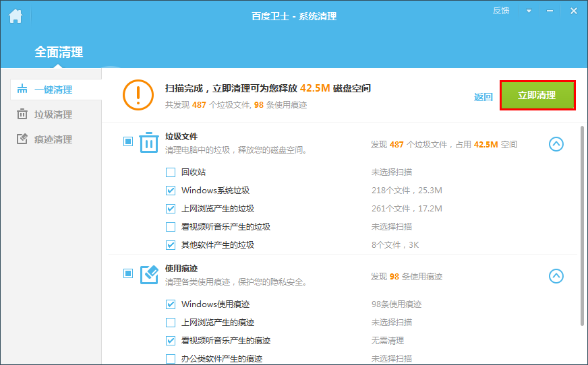Toggle the 使用痕迹 group checkbox

pos(128,273)
